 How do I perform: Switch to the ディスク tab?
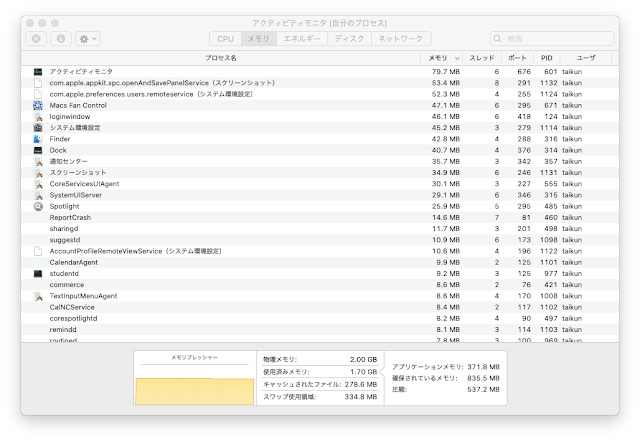pos(349,39)
